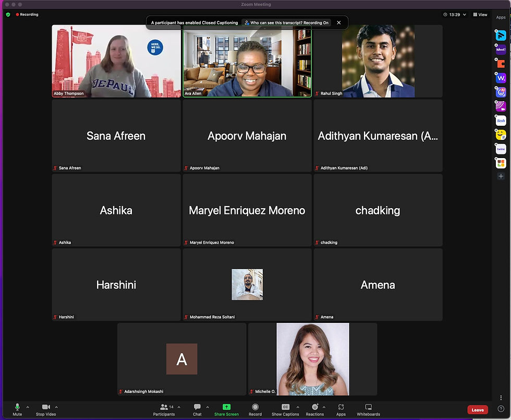Add the orange Coda app
The width and height of the screenshot is (511, 420).
pos(501,64)
